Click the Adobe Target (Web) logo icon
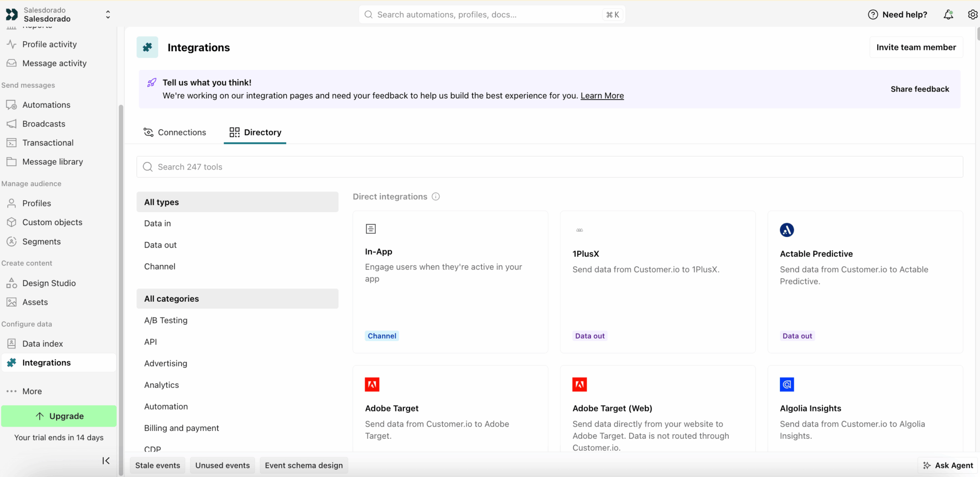 click(579, 384)
